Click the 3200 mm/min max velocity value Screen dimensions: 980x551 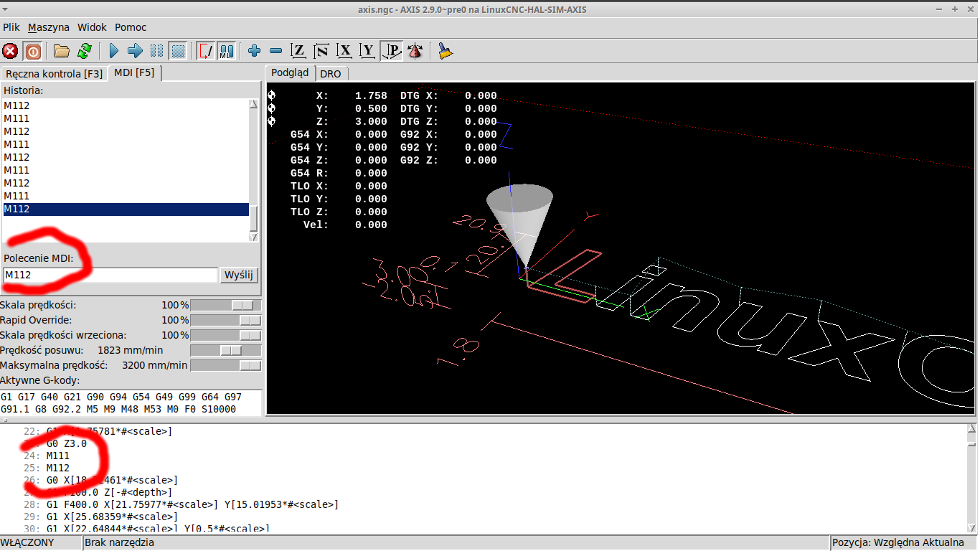154,365
